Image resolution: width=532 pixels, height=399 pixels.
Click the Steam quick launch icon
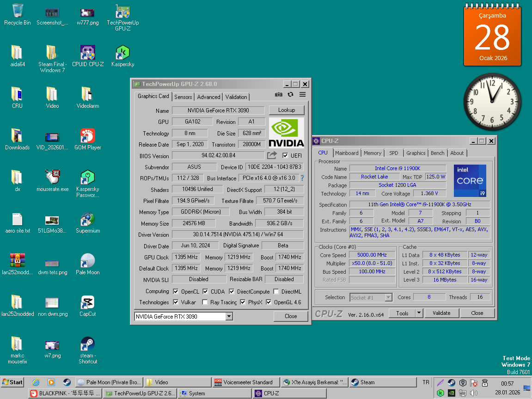click(67, 382)
